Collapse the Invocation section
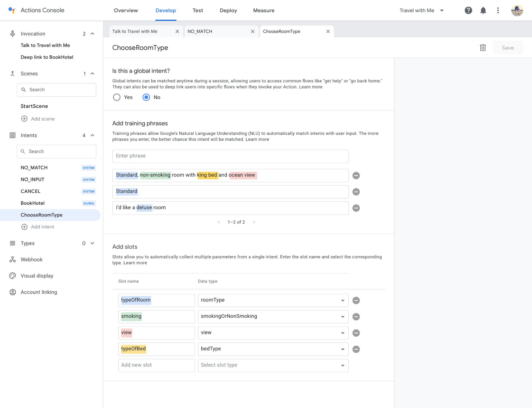This screenshot has height=408, width=532. pyautogui.click(x=92, y=34)
